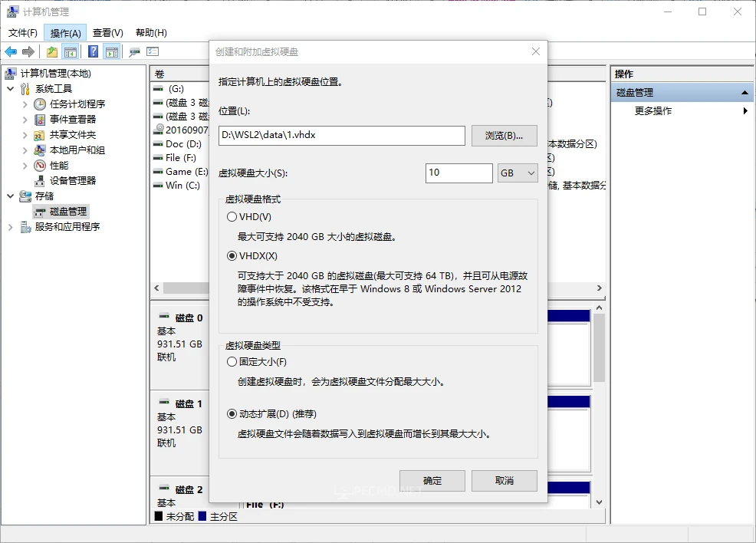Click the volume list right scroll arrow
This screenshot has height=543, width=756.
(600, 288)
